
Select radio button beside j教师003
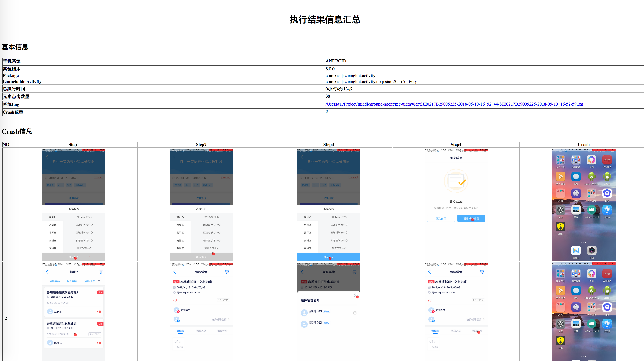point(355,313)
